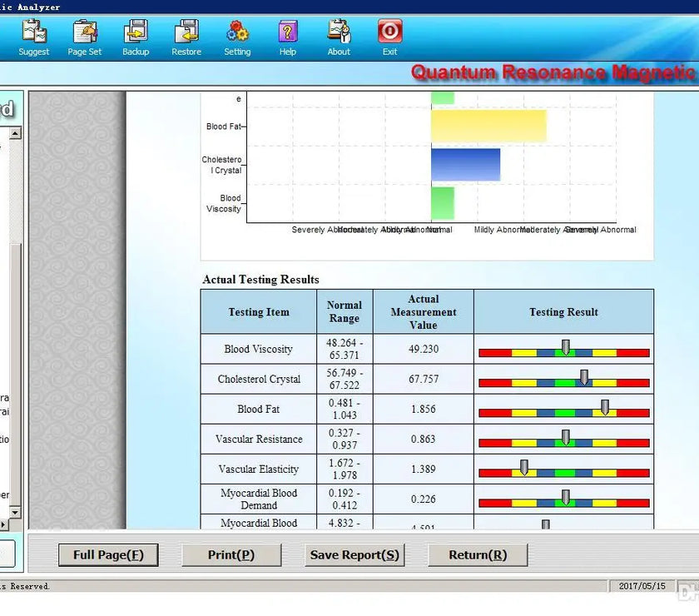This screenshot has height=616, width=699.
Task: Click the Vascular Resistance result slider marker
Action: pos(565,438)
